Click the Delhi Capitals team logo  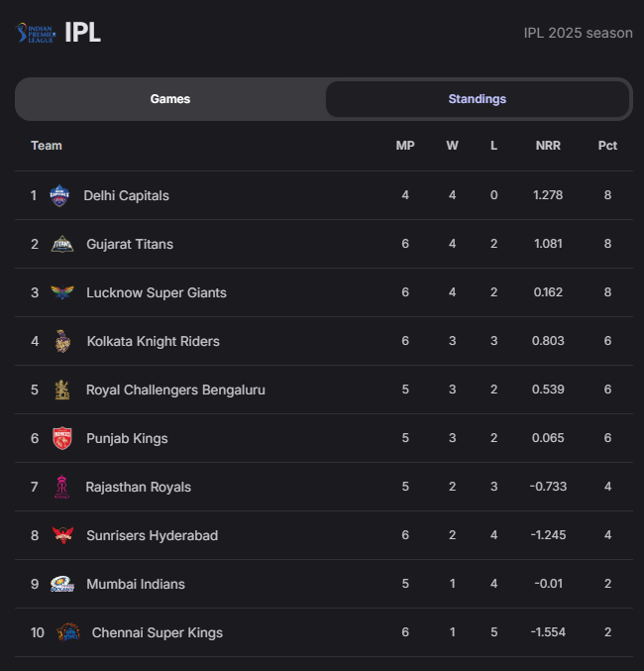(x=60, y=195)
